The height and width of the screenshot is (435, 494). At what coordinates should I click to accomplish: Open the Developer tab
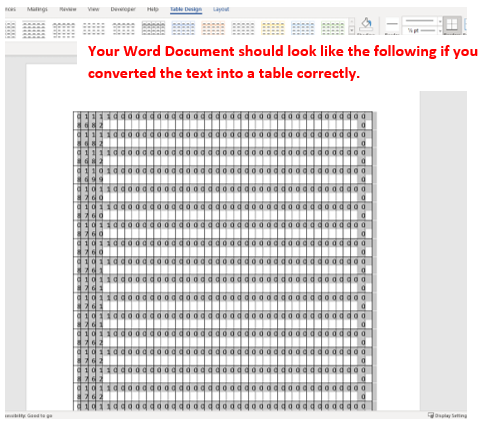tap(123, 9)
